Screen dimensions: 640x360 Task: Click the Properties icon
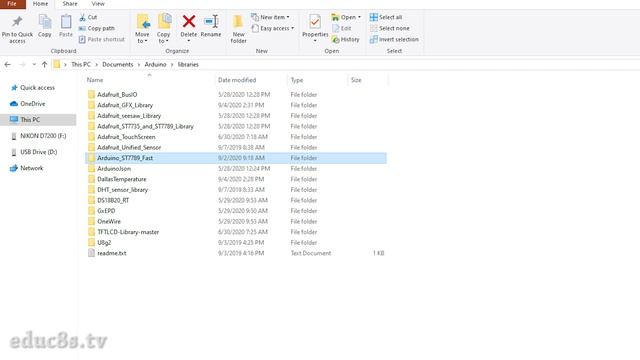[x=315, y=22]
